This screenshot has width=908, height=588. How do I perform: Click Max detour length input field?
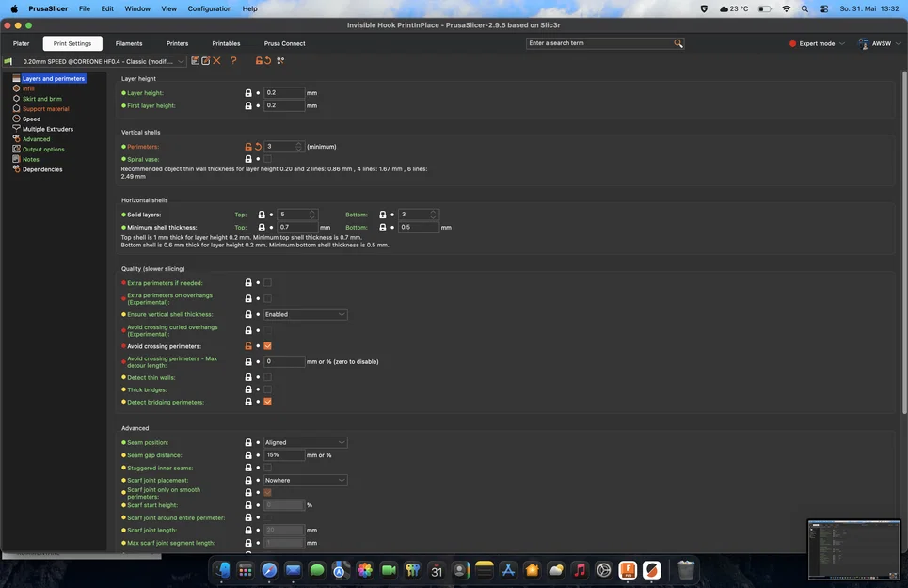(x=284, y=361)
